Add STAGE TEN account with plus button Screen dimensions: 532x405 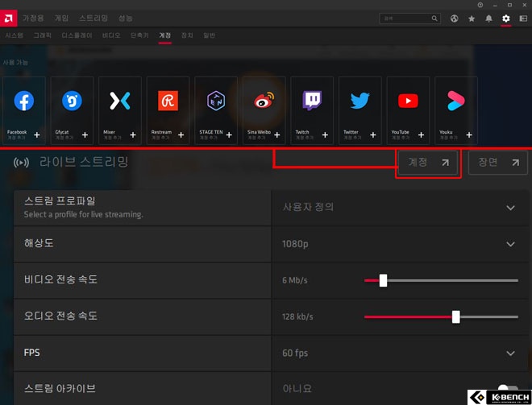[x=229, y=135]
